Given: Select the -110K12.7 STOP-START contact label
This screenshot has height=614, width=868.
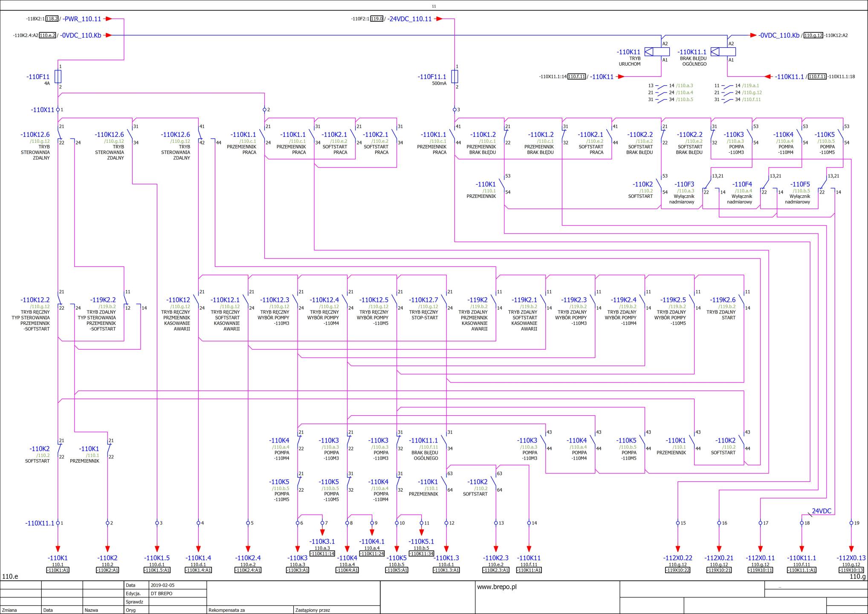Looking at the screenshot, I should [424, 308].
